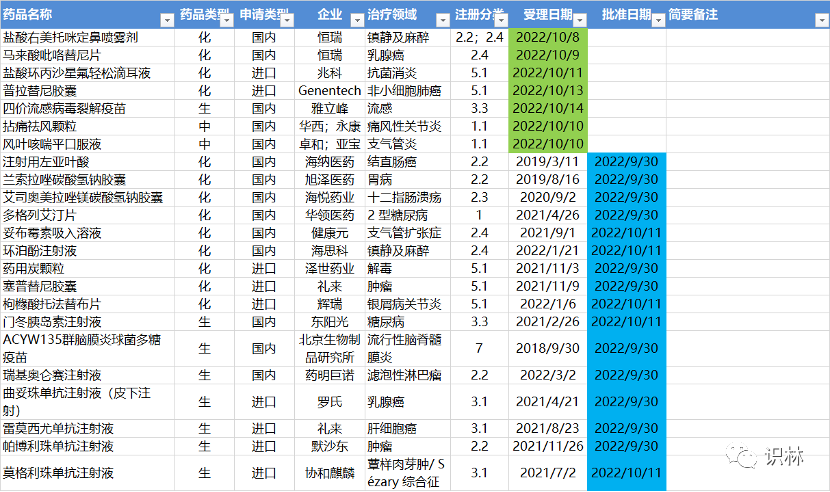
Task: Expand the 批准日期 filter dropdown
Action: coord(658,19)
